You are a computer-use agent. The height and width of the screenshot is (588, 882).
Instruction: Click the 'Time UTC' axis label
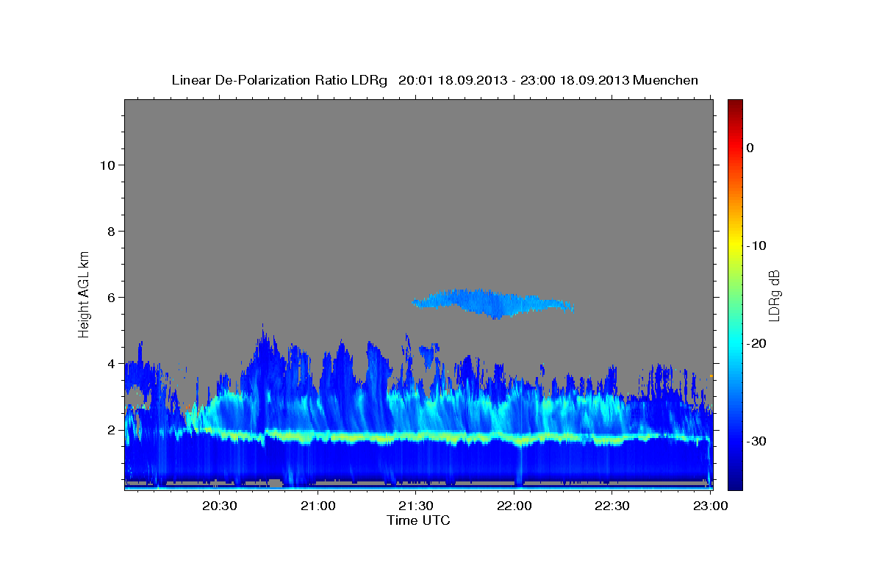(x=418, y=520)
